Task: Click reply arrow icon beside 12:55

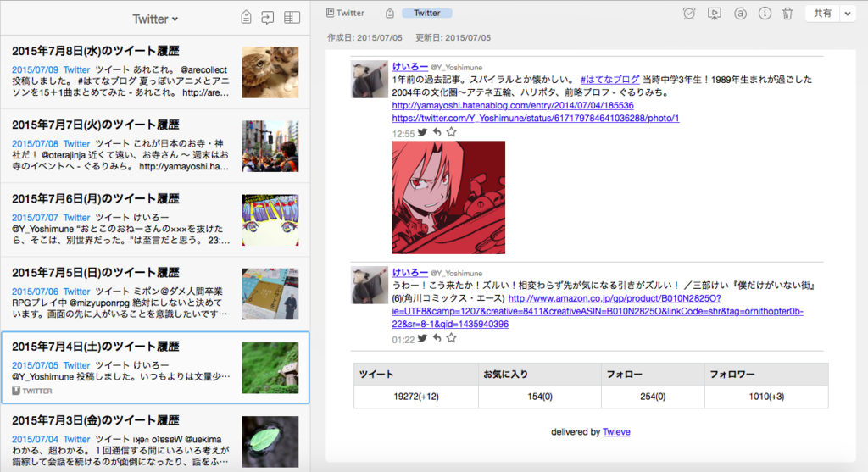Action: (x=437, y=132)
